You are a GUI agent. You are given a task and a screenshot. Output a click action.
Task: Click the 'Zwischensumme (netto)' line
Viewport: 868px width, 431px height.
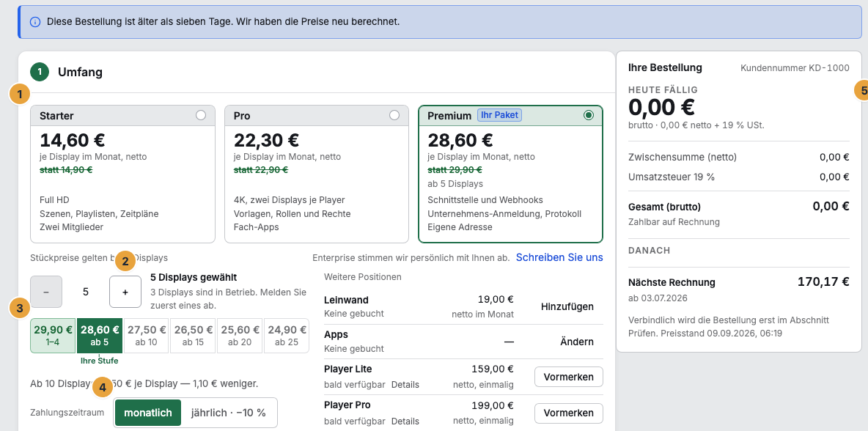pyautogui.click(x=739, y=157)
